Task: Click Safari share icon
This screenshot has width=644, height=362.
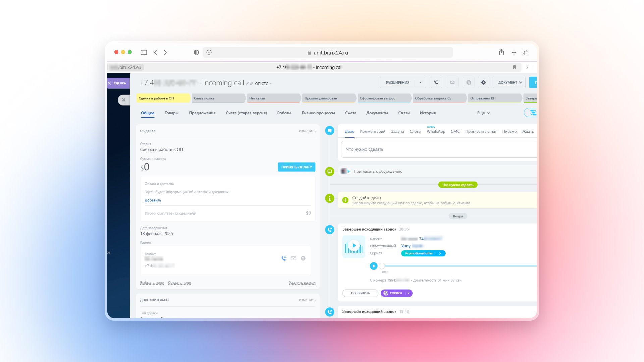Action: click(x=501, y=52)
